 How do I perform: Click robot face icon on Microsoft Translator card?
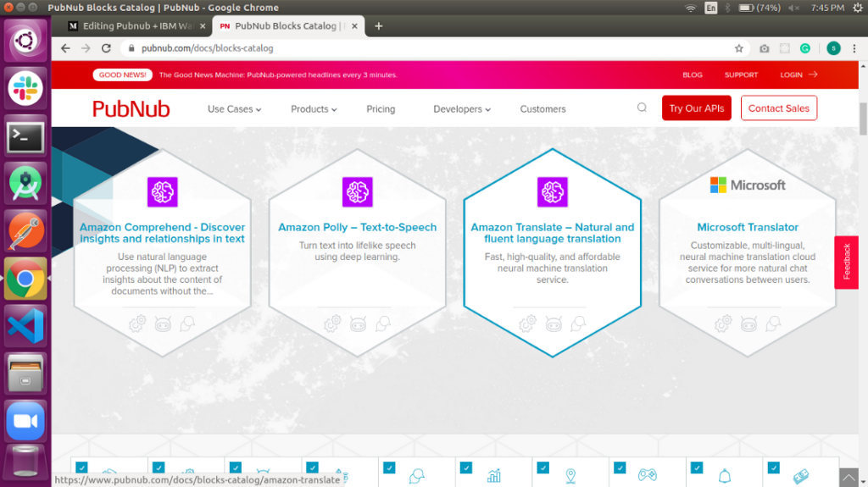pyautogui.click(x=748, y=324)
